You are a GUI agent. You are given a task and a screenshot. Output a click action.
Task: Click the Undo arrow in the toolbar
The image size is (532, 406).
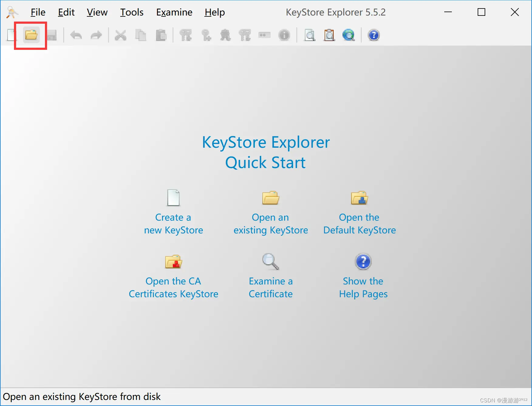[76, 35]
